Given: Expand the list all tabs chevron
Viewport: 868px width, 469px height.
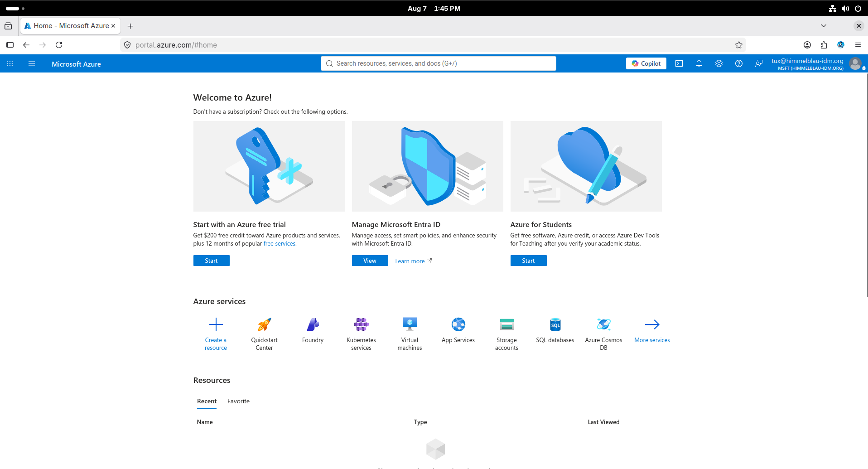Looking at the screenshot, I should pos(824,26).
